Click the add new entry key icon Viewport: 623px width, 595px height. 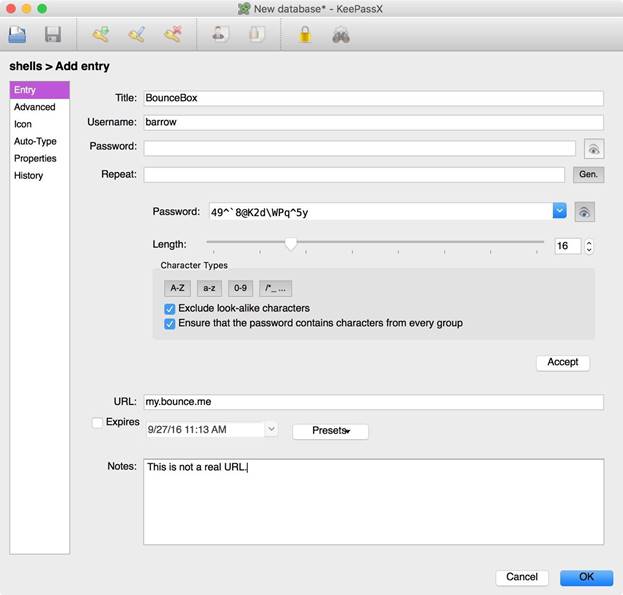[100, 36]
